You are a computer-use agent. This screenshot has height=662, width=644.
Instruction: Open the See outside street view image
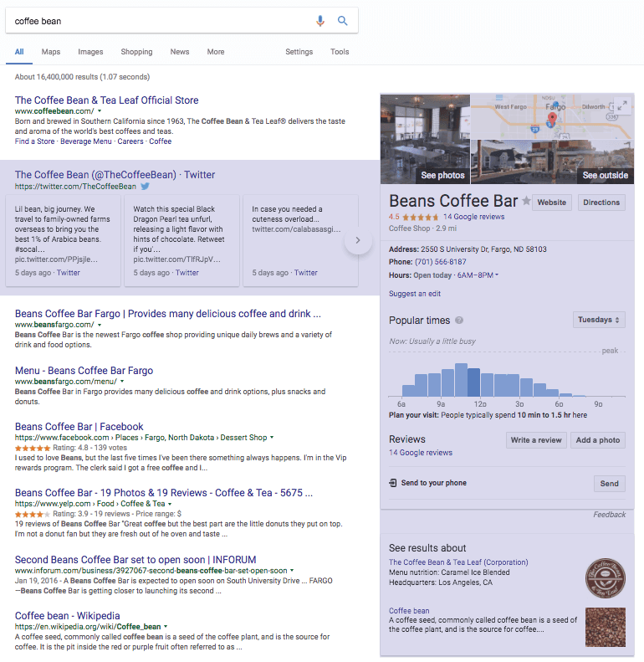552,162
